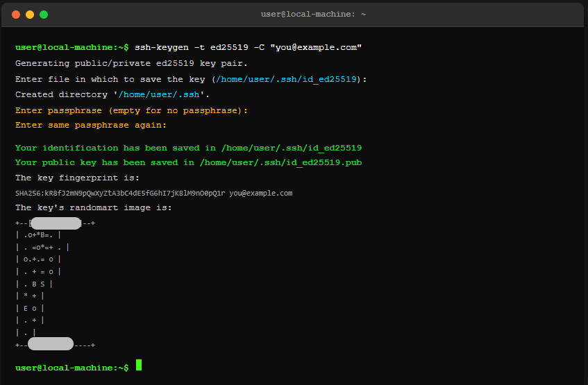Maximize the terminal using the green button
Viewport: 588px width, 385px height.
point(44,14)
